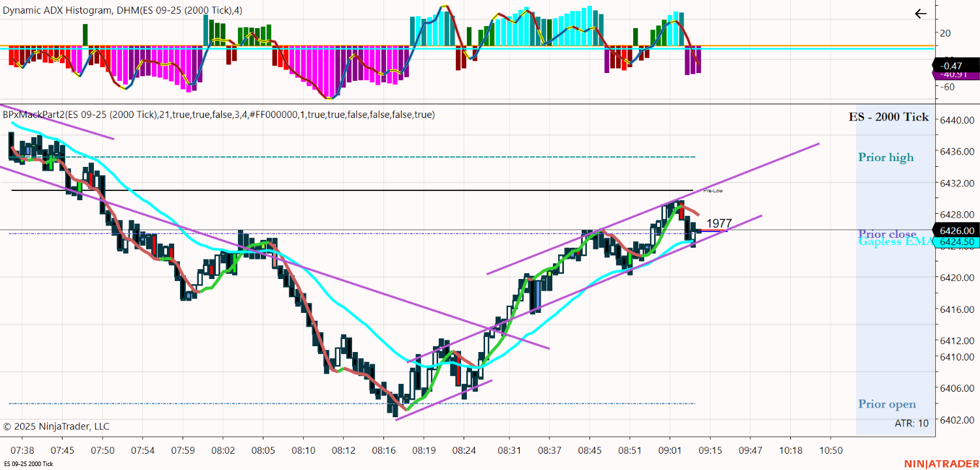
Task: Click the 6406.00 price axis label
Action: point(957,388)
